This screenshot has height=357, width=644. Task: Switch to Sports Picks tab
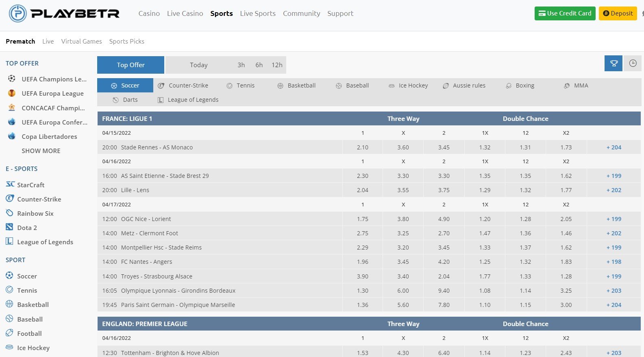pyautogui.click(x=127, y=41)
